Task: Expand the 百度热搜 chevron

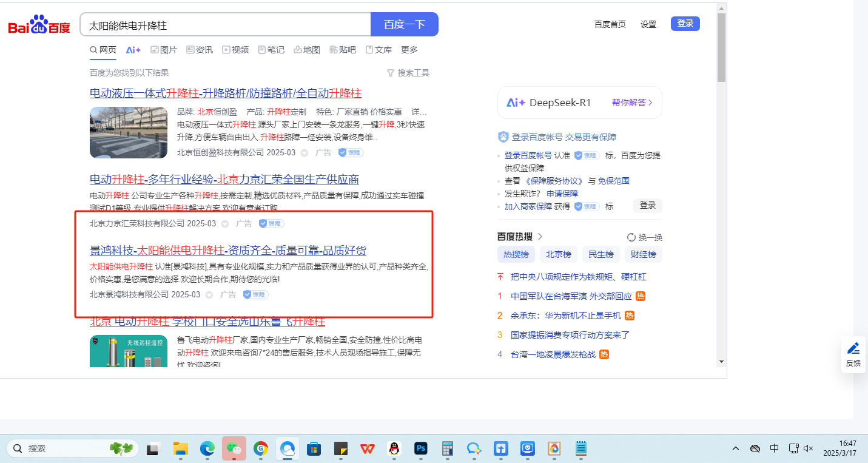Action: click(x=540, y=237)
